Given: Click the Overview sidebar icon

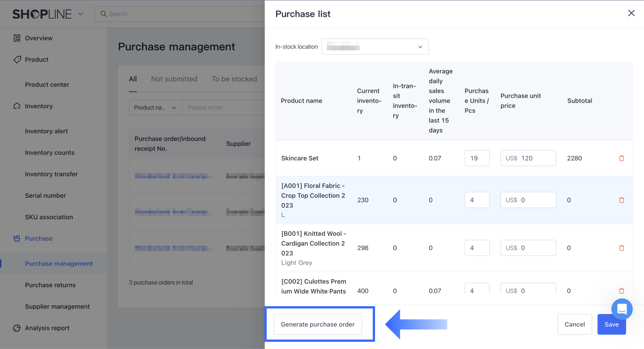Looking at the screenshot, I should coord(17,38).
